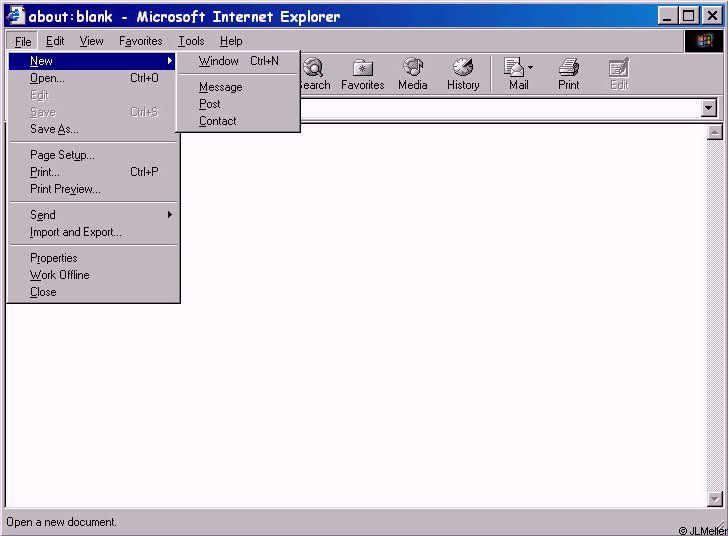Expand the New submenu arrow
728x536 pixels.
click(170, 61)
